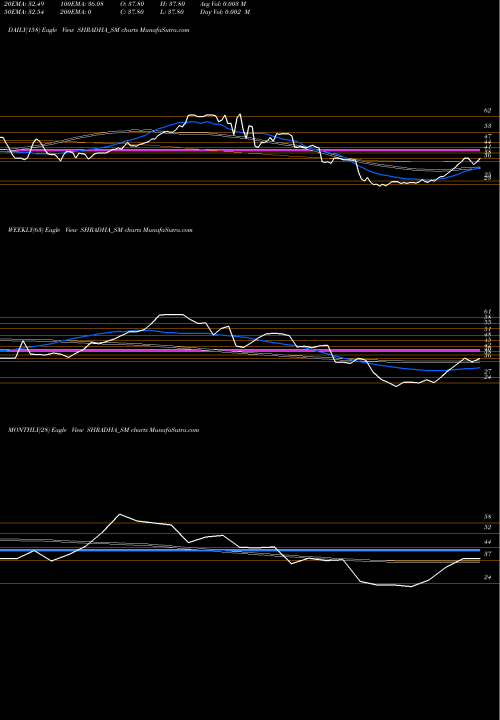Click the WEEKLY(68) chart title

coord(100,230)
